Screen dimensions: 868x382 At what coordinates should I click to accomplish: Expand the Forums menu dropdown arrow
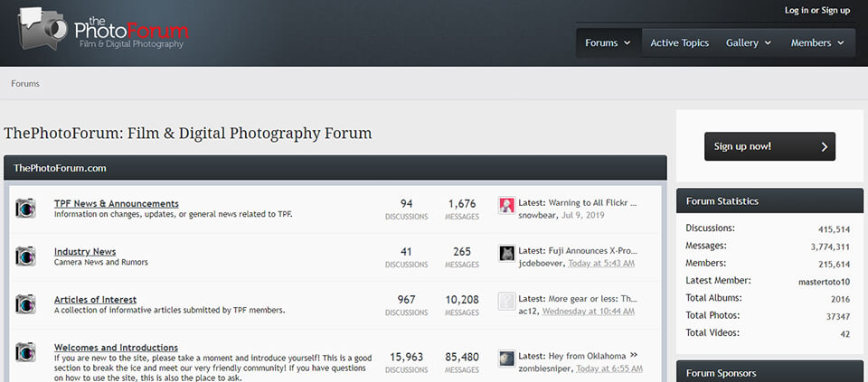pyautogui.click(x=627, y=42)
